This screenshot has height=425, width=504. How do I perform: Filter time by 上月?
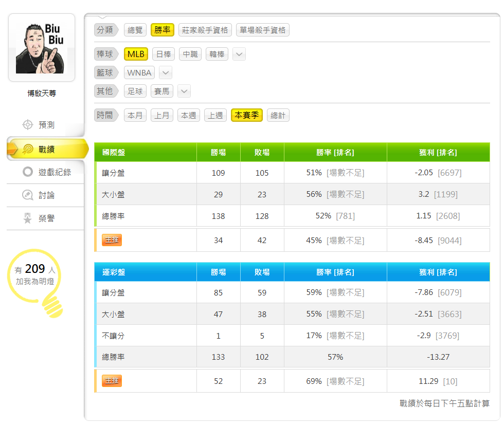pyautogui.click(x=161, y=115)
